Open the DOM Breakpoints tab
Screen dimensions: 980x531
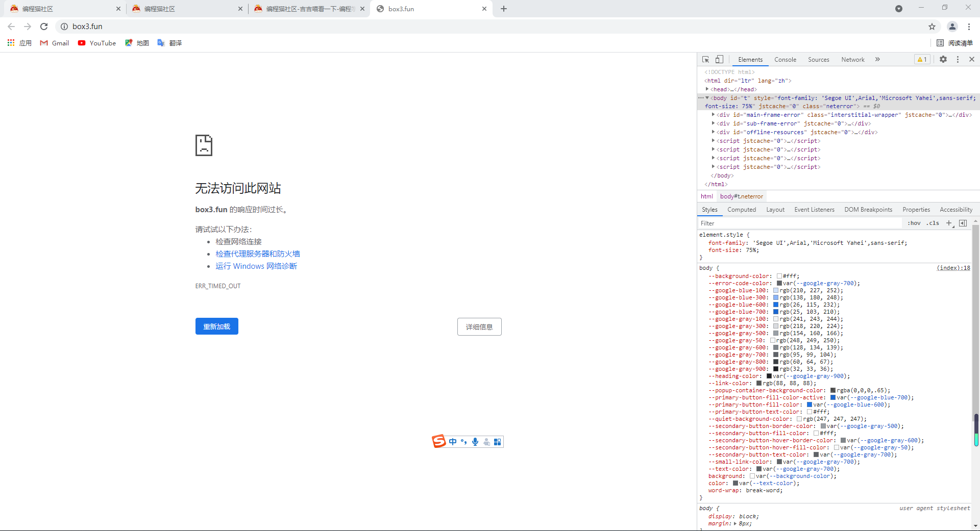[868, 210]
